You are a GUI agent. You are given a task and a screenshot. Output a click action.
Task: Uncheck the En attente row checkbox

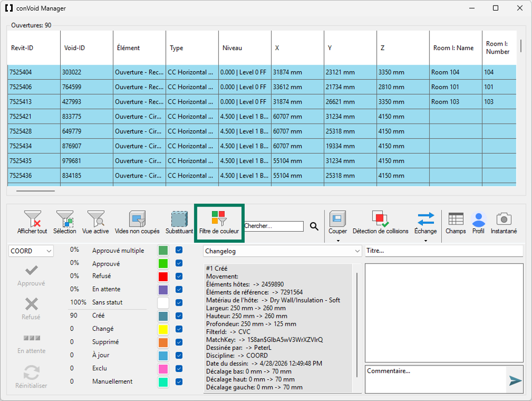[x=179, y=289]
